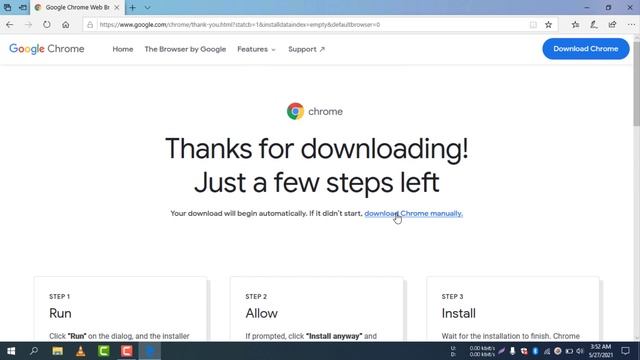Click the STEP 1 Run card heading

[x=60, y=313]
